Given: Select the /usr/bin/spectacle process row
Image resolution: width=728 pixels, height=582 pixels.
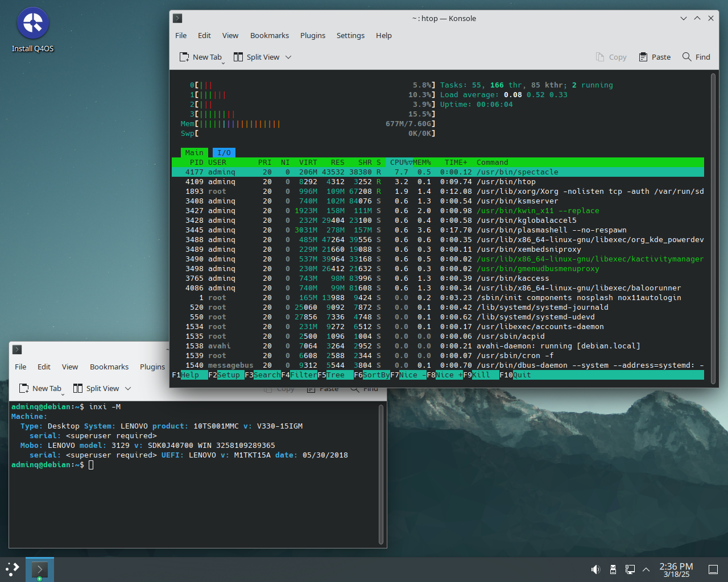Looking at the screenshot, I should (438, 172).
